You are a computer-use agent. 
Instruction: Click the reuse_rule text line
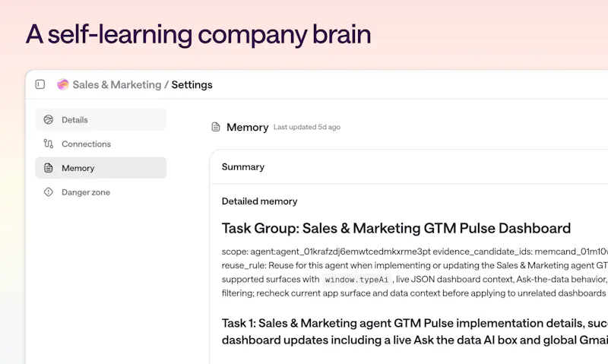pyautogui.click(x=415, y=265)
